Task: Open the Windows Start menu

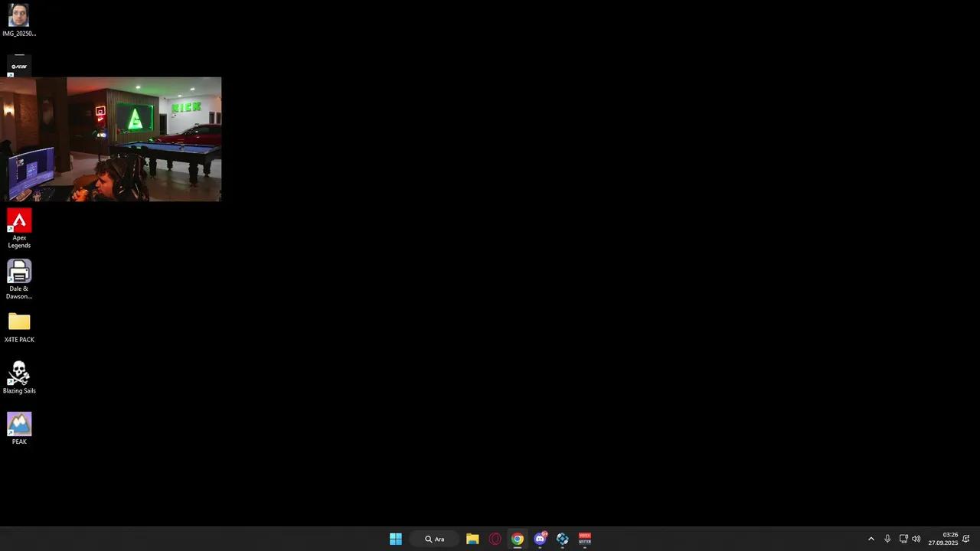Action: [396, 539]
